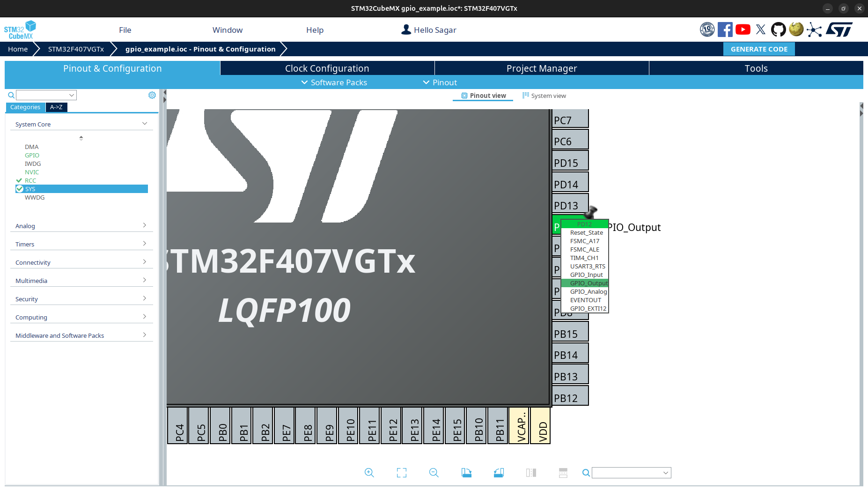Flip the chip horizontally

click(x=531, y=473)
